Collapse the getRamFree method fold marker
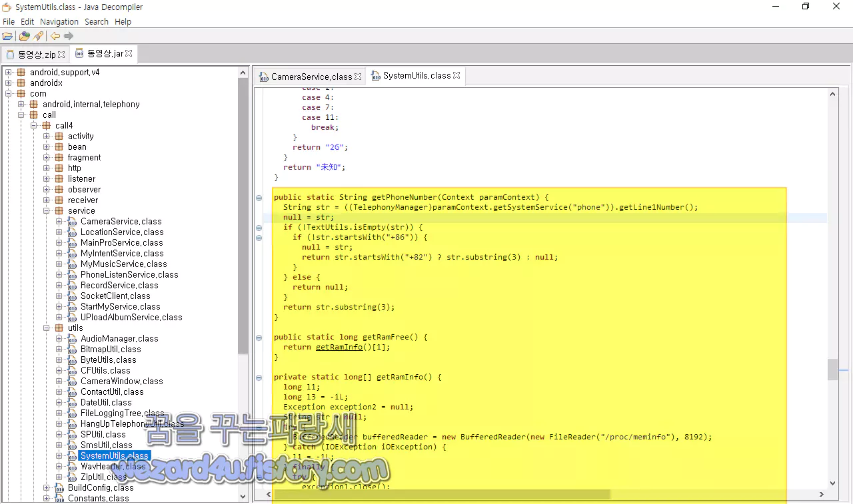The height and width of the screenshot is (504, 853). pyautogui.click(x=259, y=338)
